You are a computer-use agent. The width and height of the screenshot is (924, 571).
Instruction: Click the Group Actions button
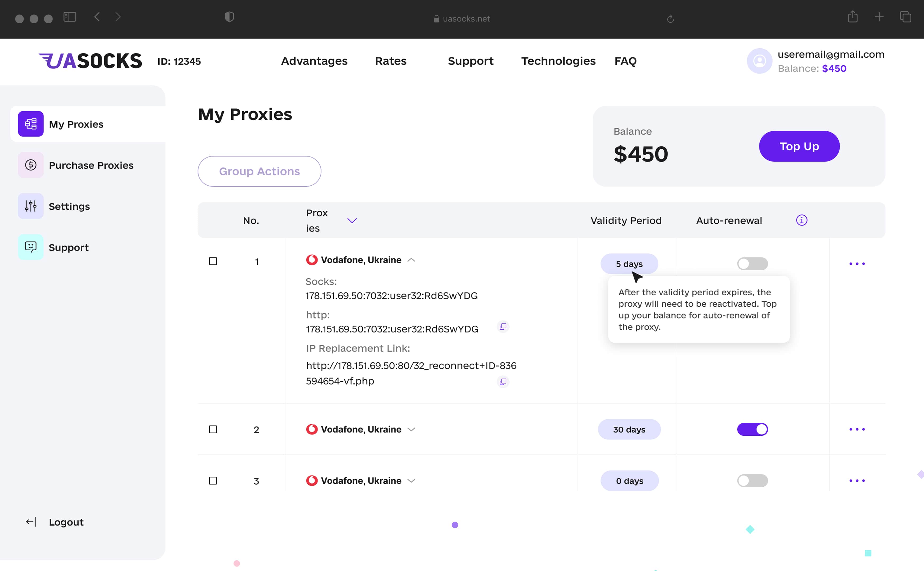click(x=259, y=172)
